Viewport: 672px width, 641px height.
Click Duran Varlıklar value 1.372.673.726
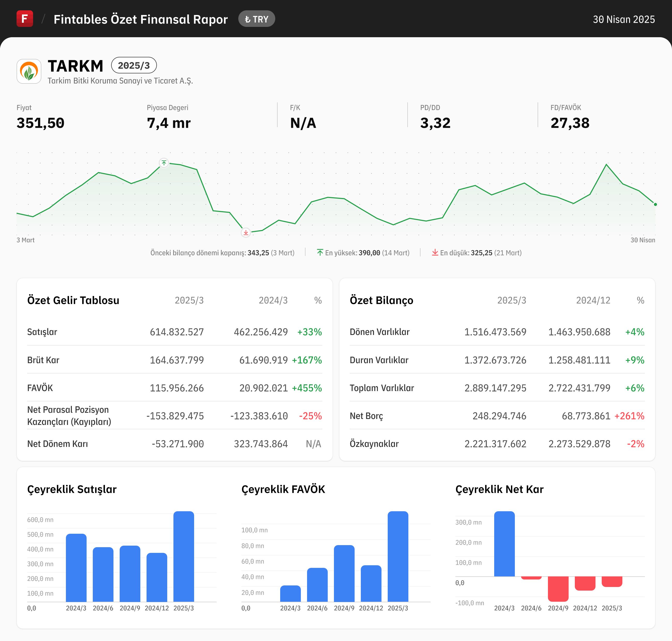[x=495, y=360]
